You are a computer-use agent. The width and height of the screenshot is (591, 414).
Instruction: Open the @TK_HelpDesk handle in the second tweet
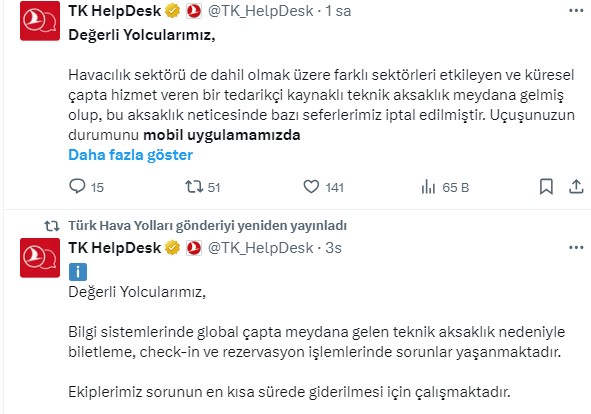[x=260, y=248]
